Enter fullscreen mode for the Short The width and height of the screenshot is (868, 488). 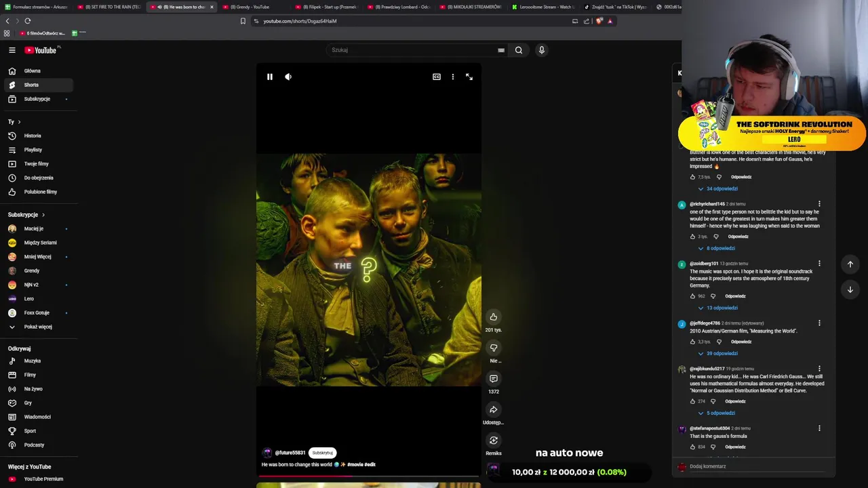click(x=469, y=77)
